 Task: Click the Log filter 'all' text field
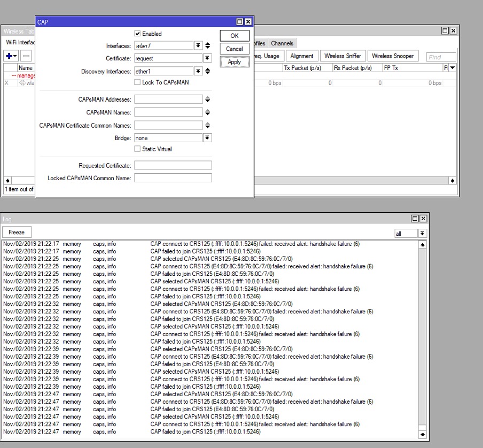(406, 234)
